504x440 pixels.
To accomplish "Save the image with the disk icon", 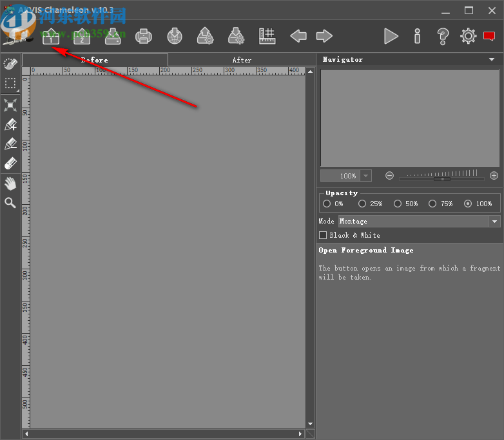I will point(113,36).
